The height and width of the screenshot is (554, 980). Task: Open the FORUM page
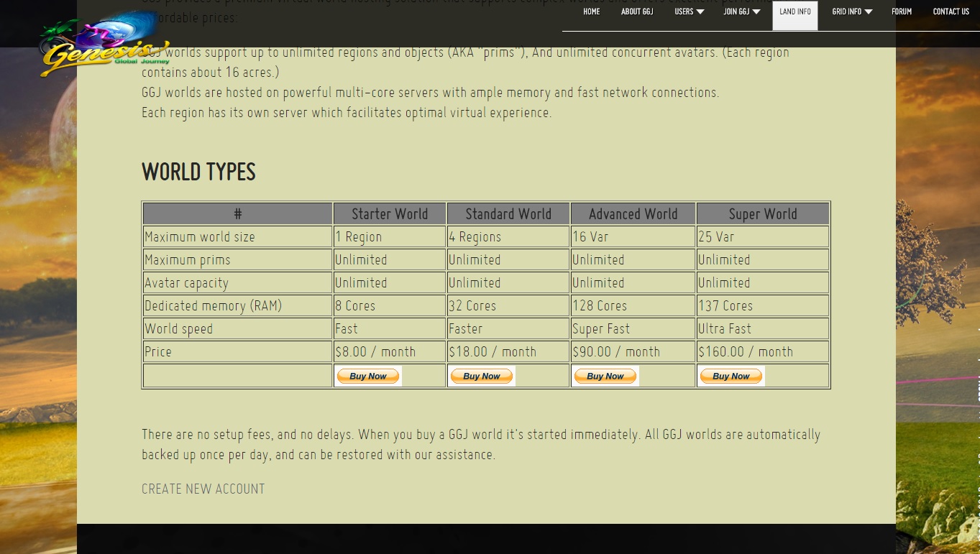902,11
